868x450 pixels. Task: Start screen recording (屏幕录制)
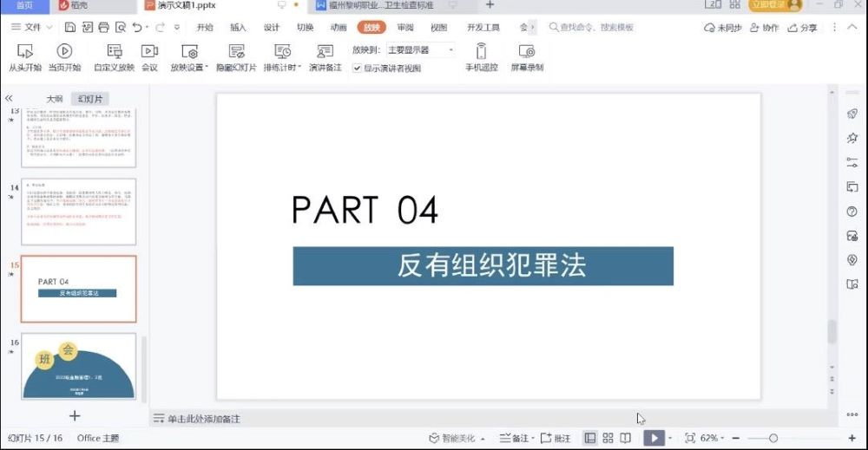point(526,57)
